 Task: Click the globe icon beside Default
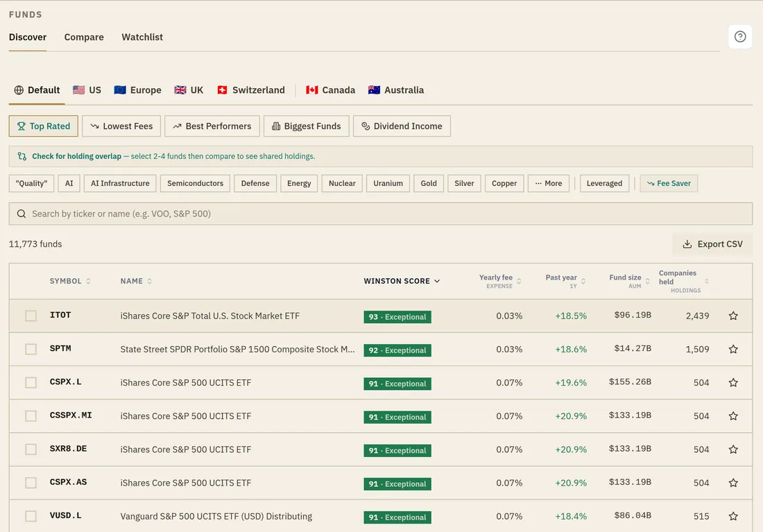19,90
